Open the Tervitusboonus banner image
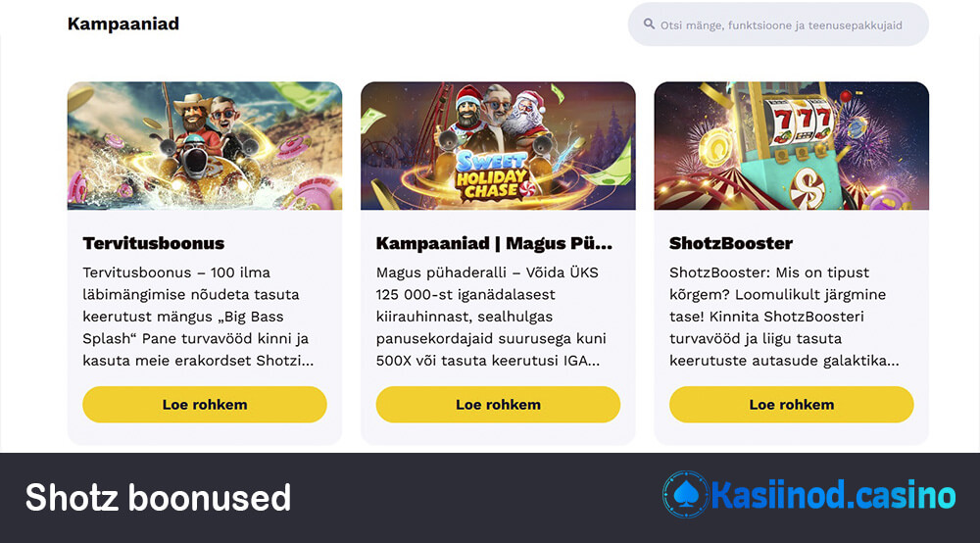980x543 pixels. 205,145
